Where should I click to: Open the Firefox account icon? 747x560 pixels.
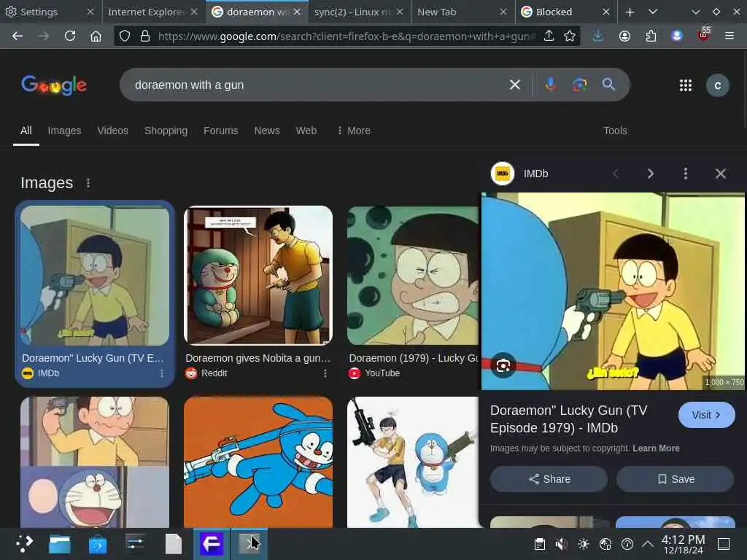click(x=624, y=36)
